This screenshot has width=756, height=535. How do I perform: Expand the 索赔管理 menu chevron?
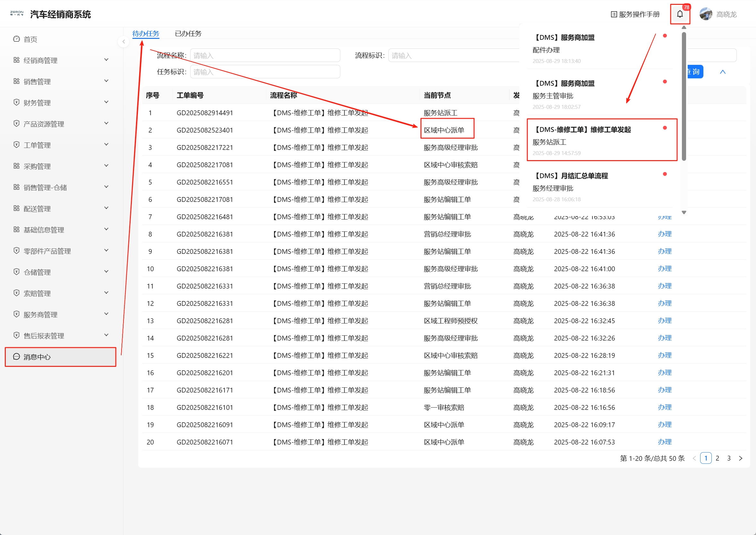pyautogui.click(x=106, y=293)
